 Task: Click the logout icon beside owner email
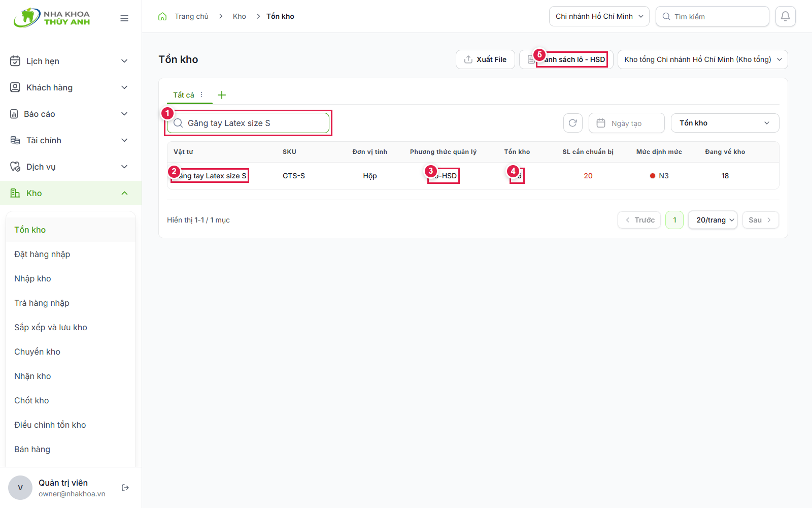point(125,488)
